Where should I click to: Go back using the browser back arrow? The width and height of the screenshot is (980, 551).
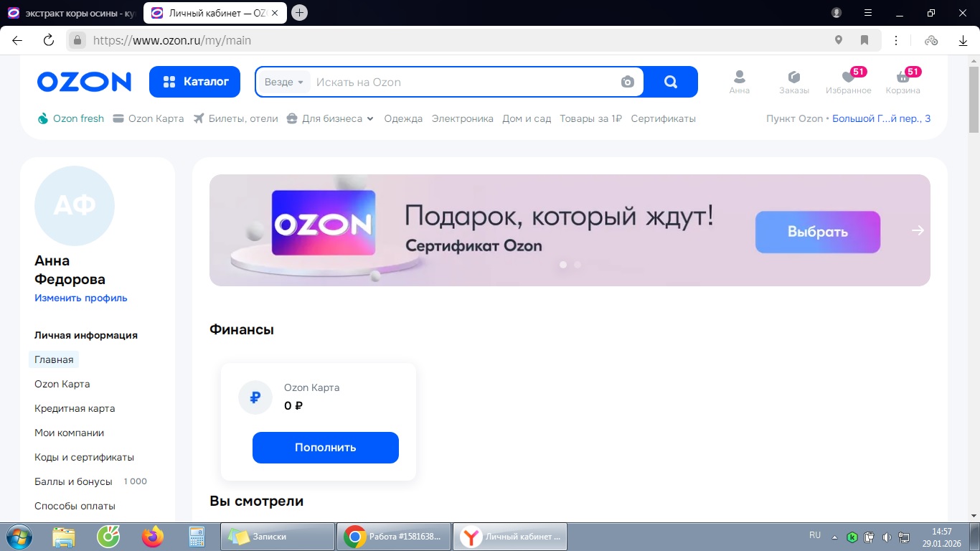(x=17, y=40)
